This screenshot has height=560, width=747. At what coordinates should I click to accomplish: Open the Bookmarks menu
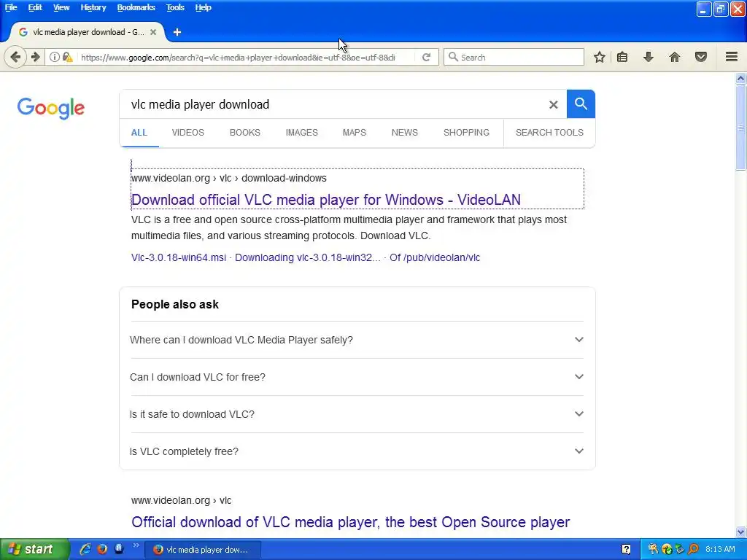(x=136, y=7)
